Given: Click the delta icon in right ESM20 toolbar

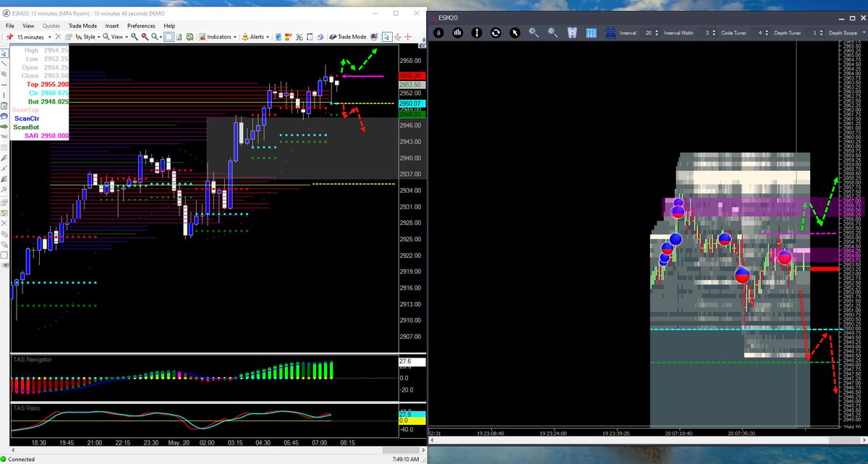Looking at the screenshot, I should [x=438, y=33].
